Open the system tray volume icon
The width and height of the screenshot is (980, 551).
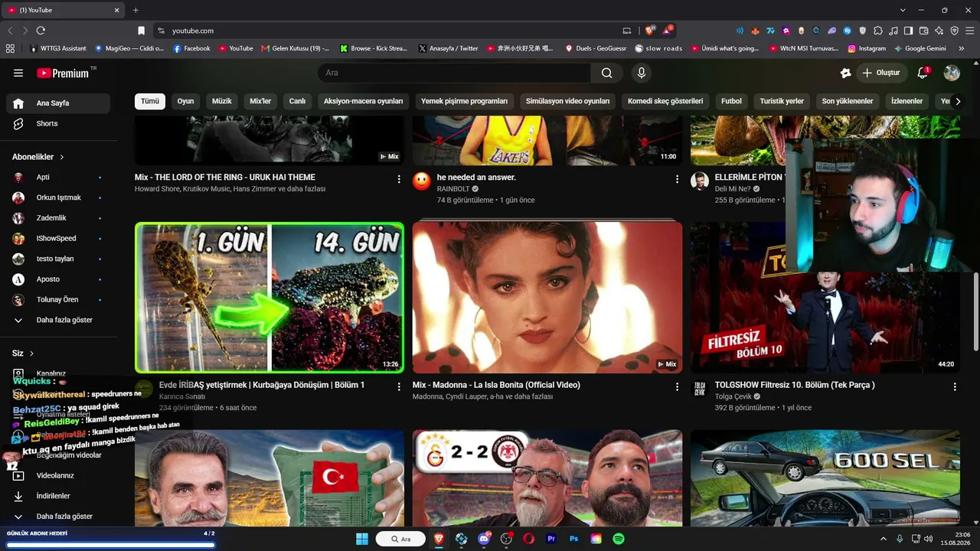click(929, 539)
